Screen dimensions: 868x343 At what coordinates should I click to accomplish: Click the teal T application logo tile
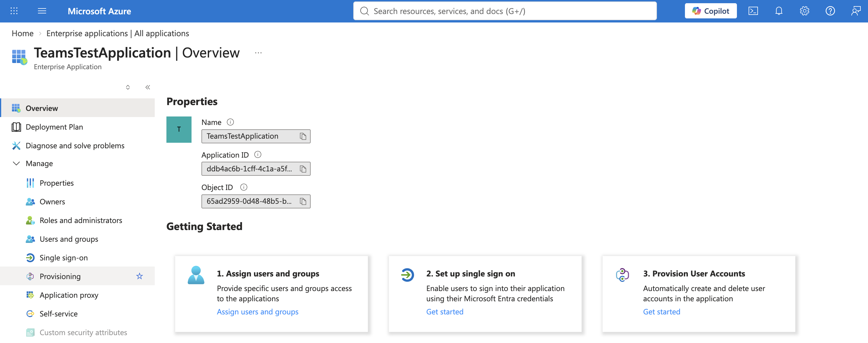(x=179, y=129)
